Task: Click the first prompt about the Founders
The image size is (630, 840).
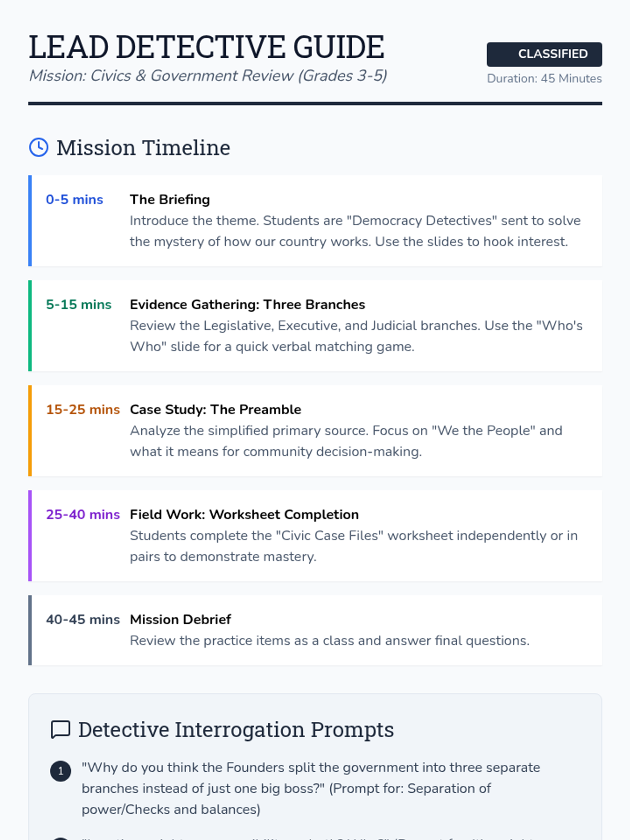Action: click(311, 789)
